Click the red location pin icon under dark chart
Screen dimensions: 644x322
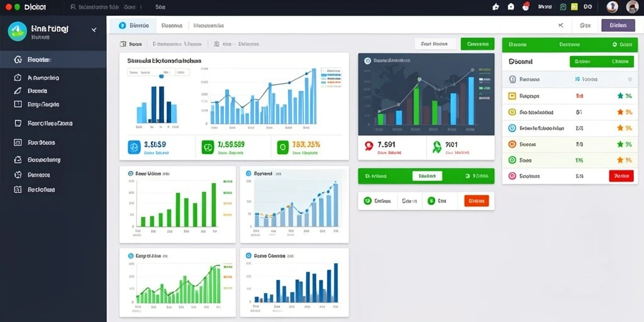pyautogui.click(x=369, y=145)
